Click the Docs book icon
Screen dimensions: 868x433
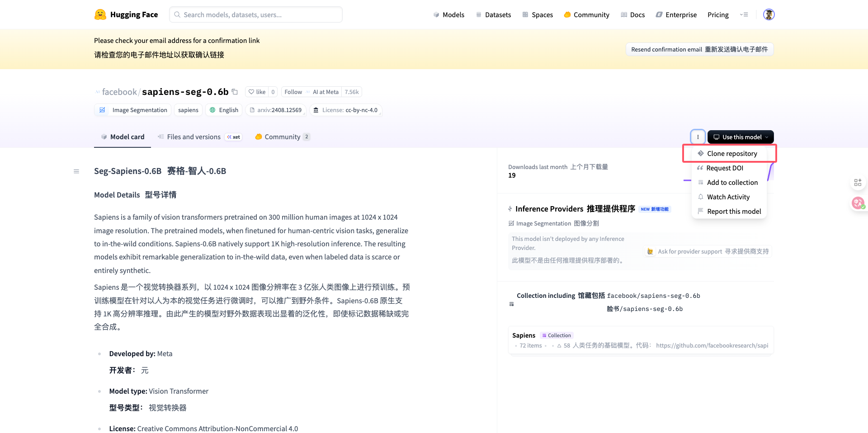pyautogui.click(x=624, y=15)
